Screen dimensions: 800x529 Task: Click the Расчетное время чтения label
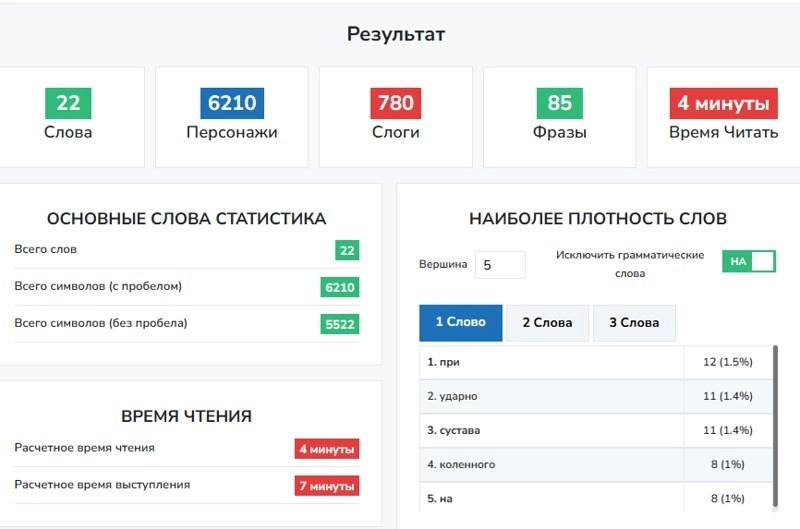coord(85,448)
